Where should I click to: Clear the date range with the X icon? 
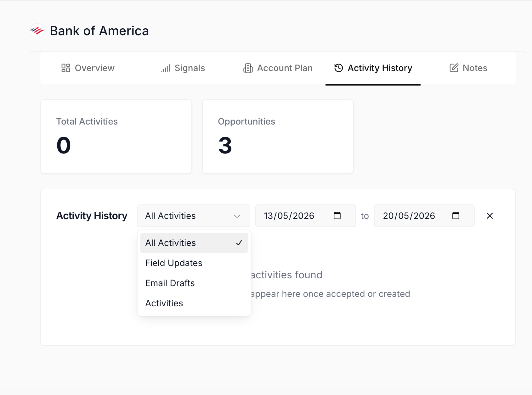[x=490, y=216]
